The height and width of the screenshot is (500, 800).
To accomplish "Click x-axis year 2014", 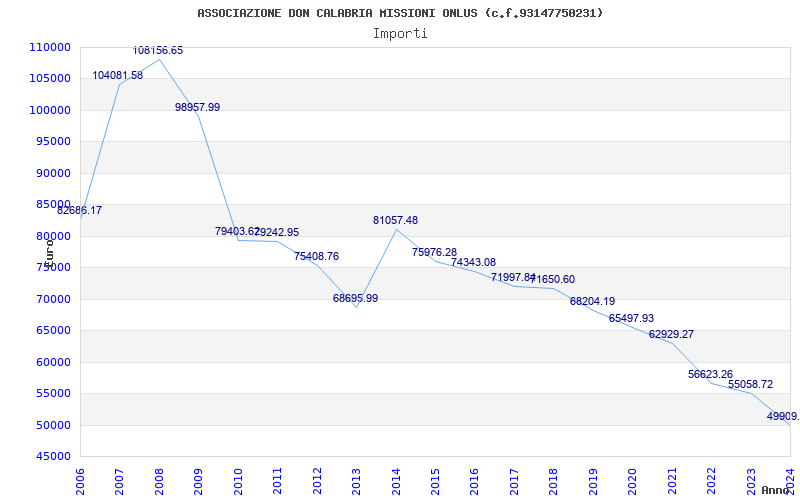I will point(396,481).
